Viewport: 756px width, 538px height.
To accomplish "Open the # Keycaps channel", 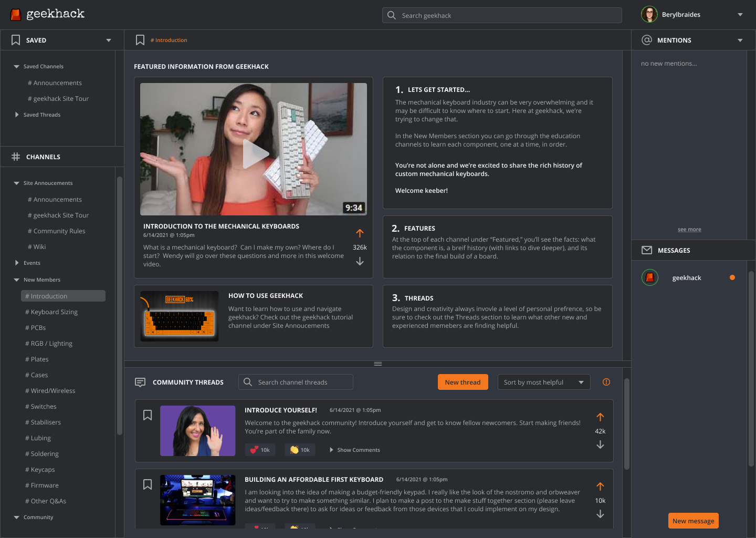I will [40, 470].
